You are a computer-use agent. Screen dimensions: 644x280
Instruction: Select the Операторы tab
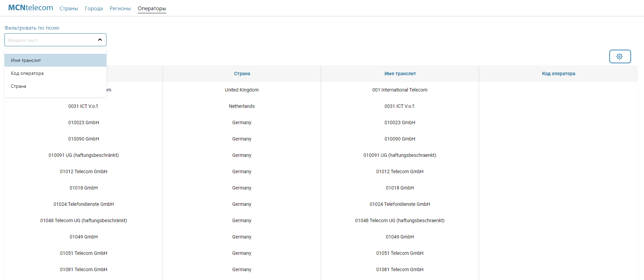click(152, 9)
